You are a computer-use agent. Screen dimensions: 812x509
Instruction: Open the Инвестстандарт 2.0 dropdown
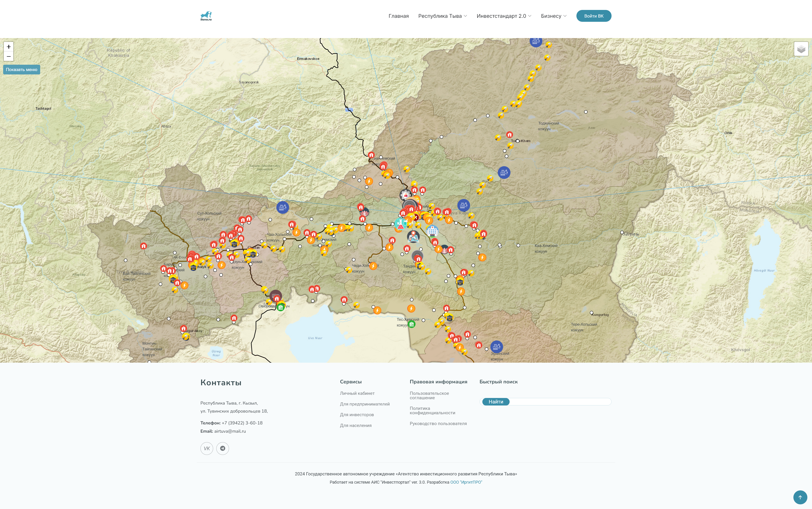501,15
